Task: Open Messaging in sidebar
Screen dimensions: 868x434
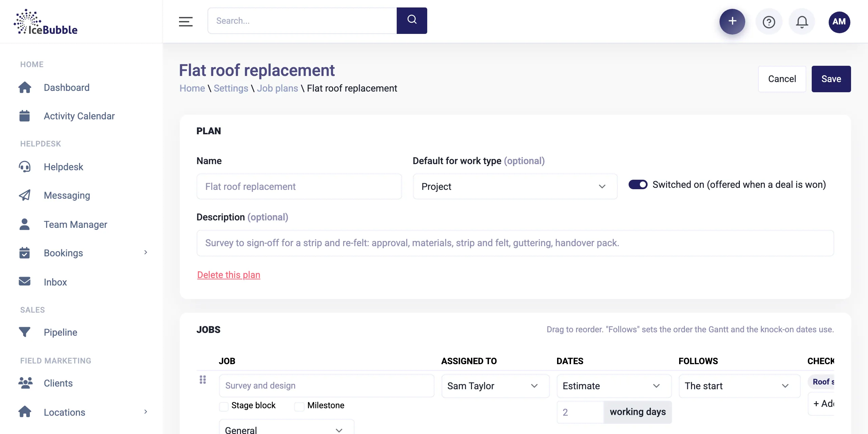Action: [67, 195]
